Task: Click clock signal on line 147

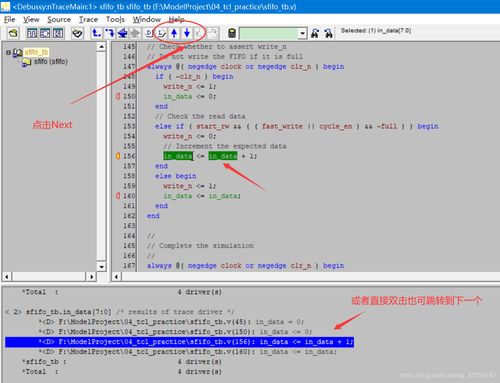Action: [x=231, y=67]
